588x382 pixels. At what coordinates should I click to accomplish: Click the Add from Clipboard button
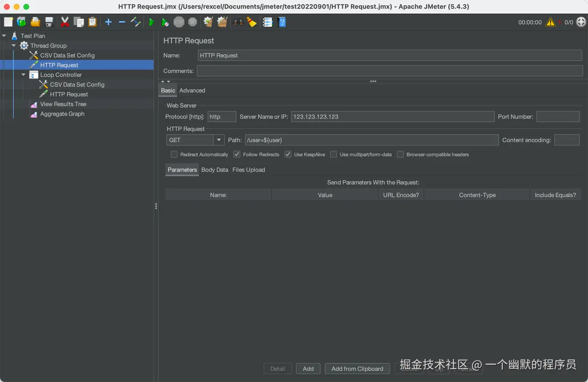357,369
